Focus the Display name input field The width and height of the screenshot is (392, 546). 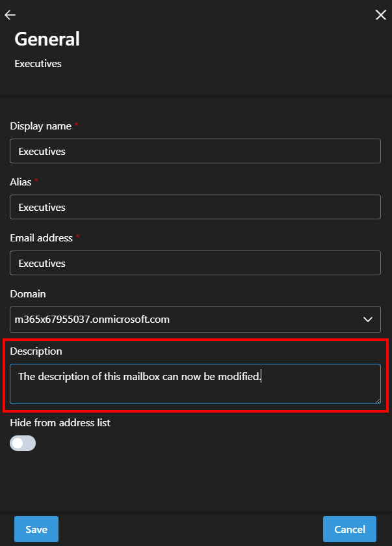coord(195,152)
